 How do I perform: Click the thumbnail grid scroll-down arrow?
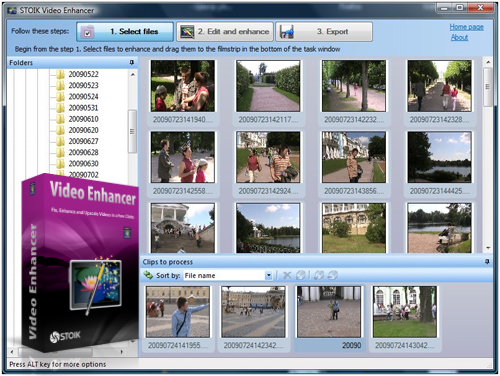click(488, 248)
